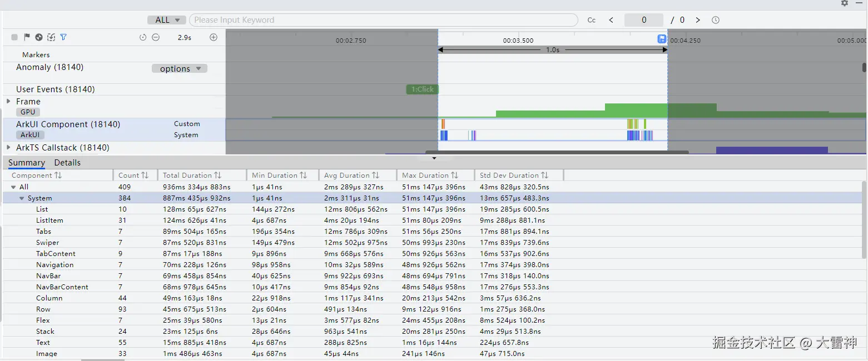
Task: Go to next search result arrow
Action: coord(698,20)
